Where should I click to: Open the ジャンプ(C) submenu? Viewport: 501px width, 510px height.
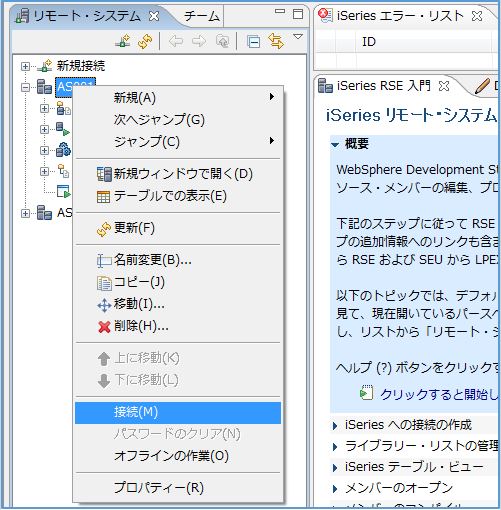(178, 141)
